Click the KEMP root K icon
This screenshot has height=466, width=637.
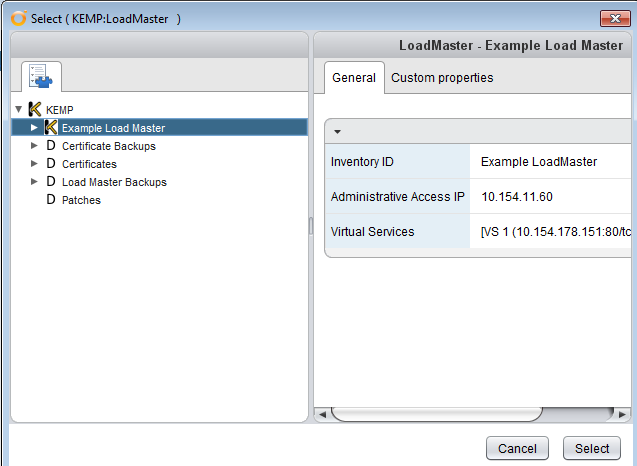35,109
